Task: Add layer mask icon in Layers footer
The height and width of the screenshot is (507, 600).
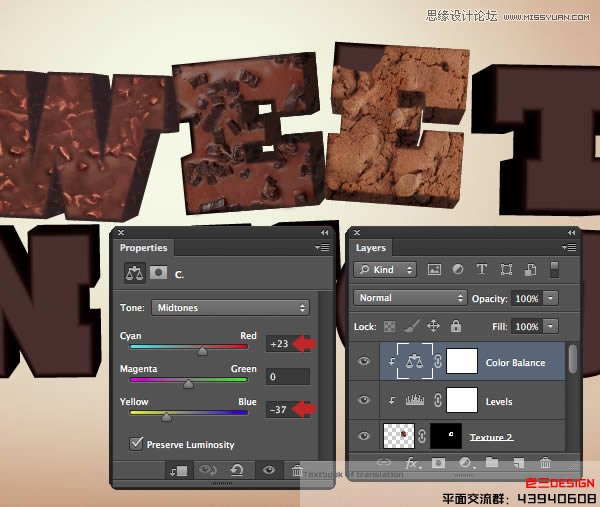Action: [439, 463]
